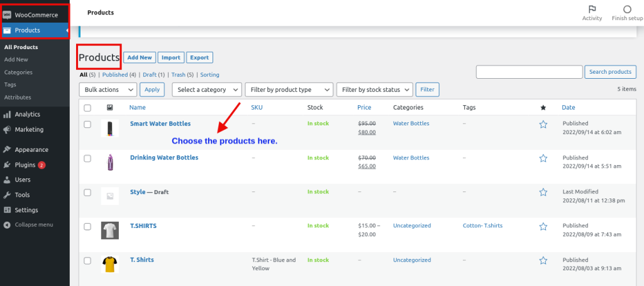Go to Categories submenu under Products
This screenshot has width=644, height=286.
[x=18, y=72]
